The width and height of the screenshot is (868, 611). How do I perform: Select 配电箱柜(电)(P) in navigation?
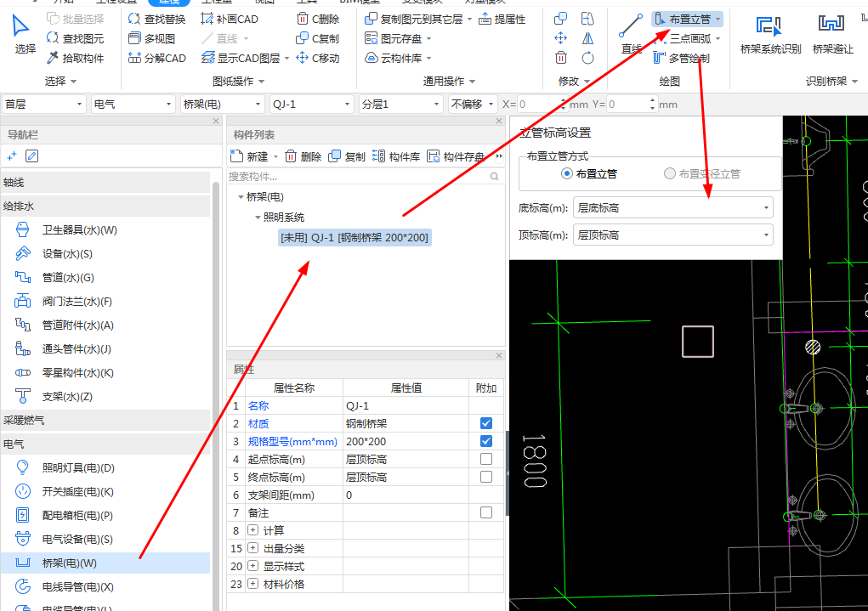(105, 515)
